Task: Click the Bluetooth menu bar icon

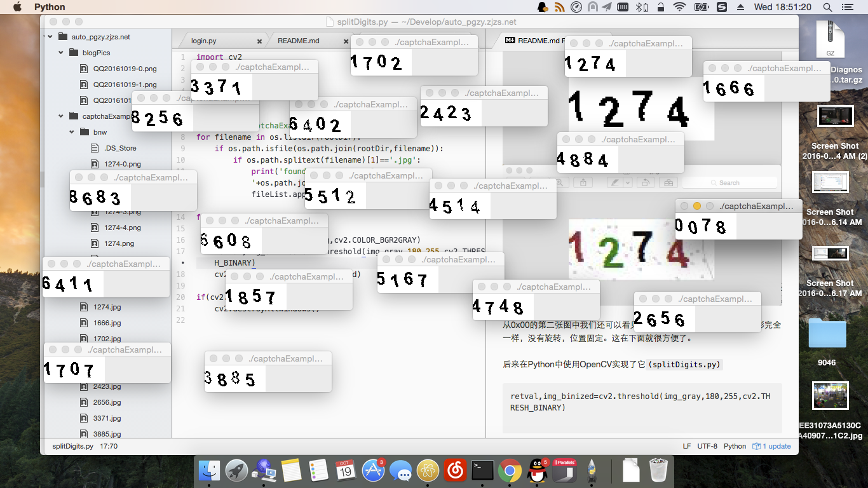Action: point(642,7)
